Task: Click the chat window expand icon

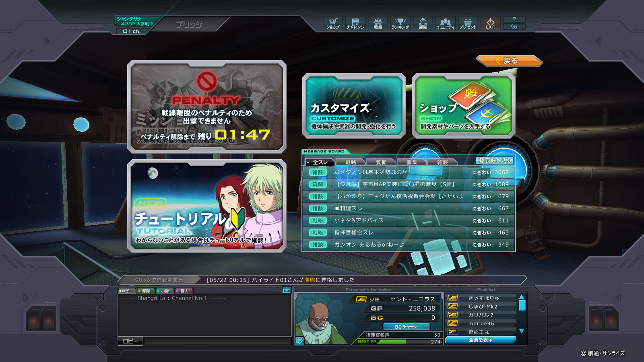Action: (x=287, y=290)
